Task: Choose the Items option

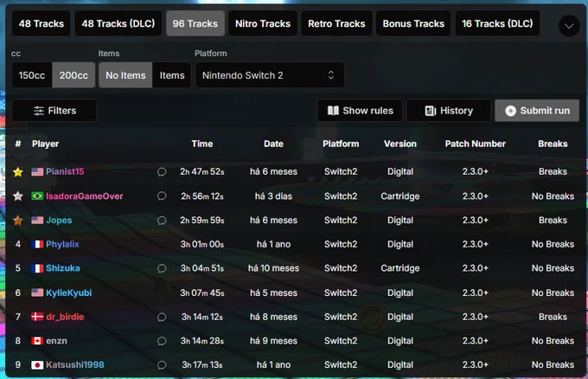Action: (172, 75)
